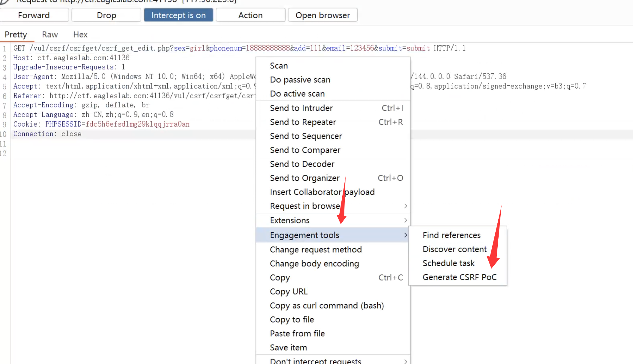Screen dimensions: 633x364
Task: Click the Open browser button
Action: click(322, 15)
